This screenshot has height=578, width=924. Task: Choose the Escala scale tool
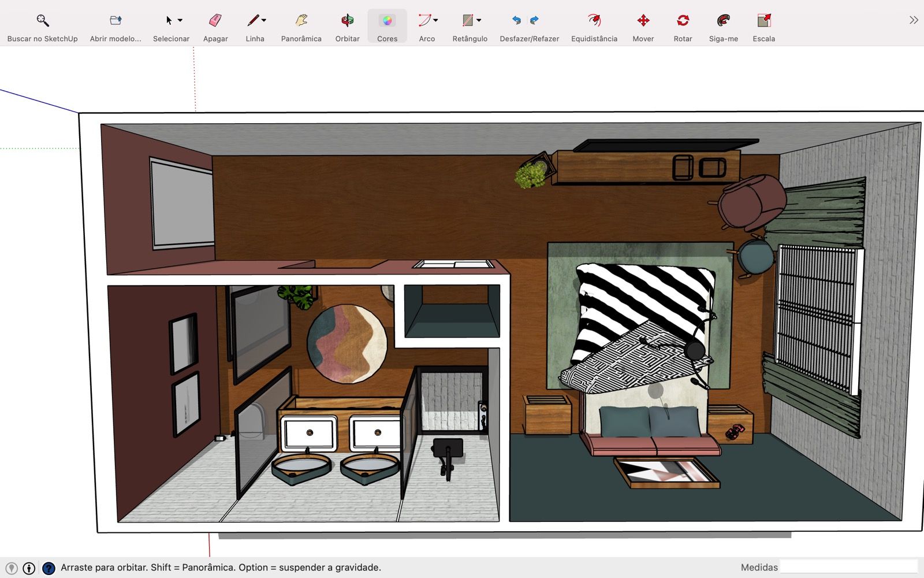tap(763, 21)
